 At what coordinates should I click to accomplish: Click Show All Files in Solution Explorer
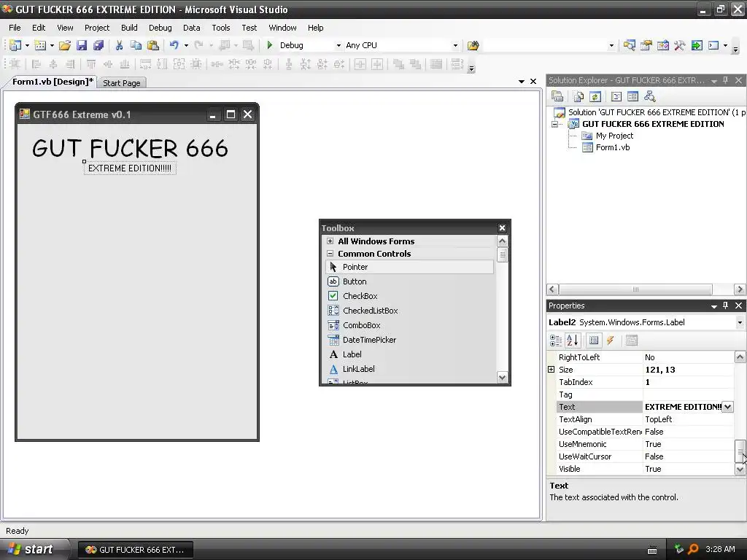[578, 97]
